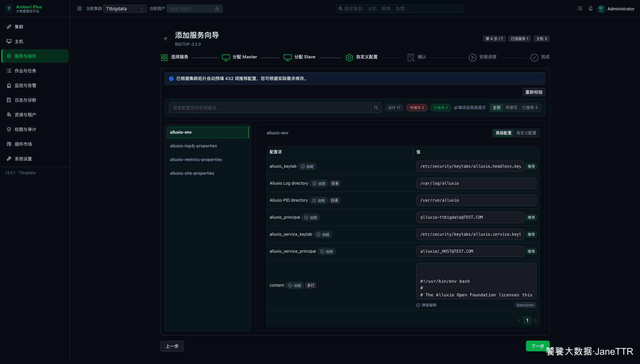Select alluxio-env config group

208,132
